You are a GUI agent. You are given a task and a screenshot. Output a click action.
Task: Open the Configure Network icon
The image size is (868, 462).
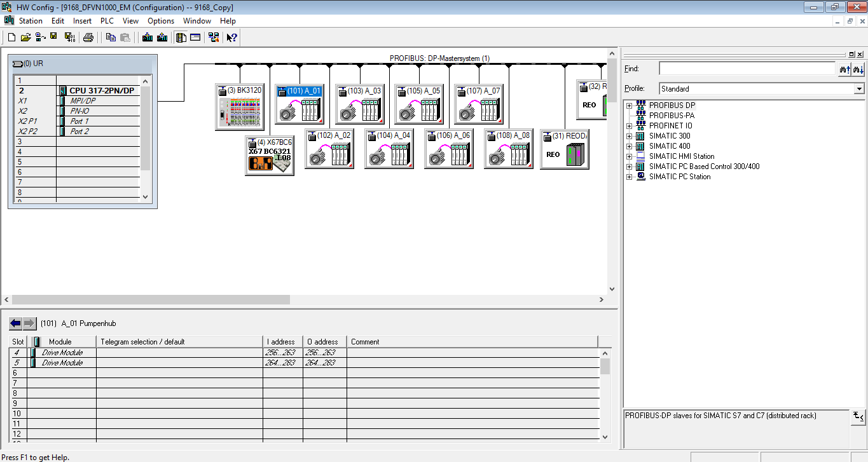(214, 37)
